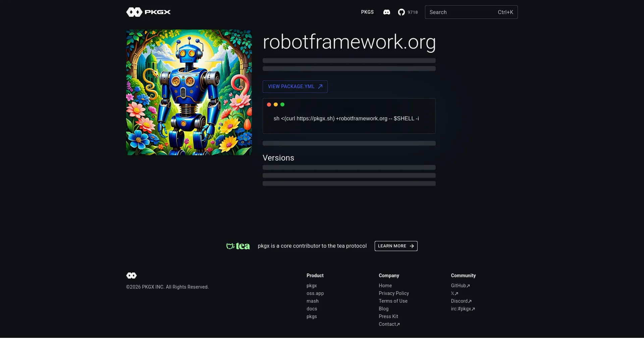
Task: Focus the Search input field
Action: coord(471,12)
